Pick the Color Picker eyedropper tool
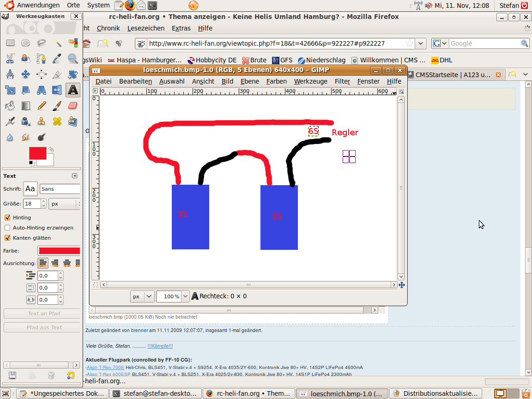Screen dimensions: 532x399 pos(57,59)
